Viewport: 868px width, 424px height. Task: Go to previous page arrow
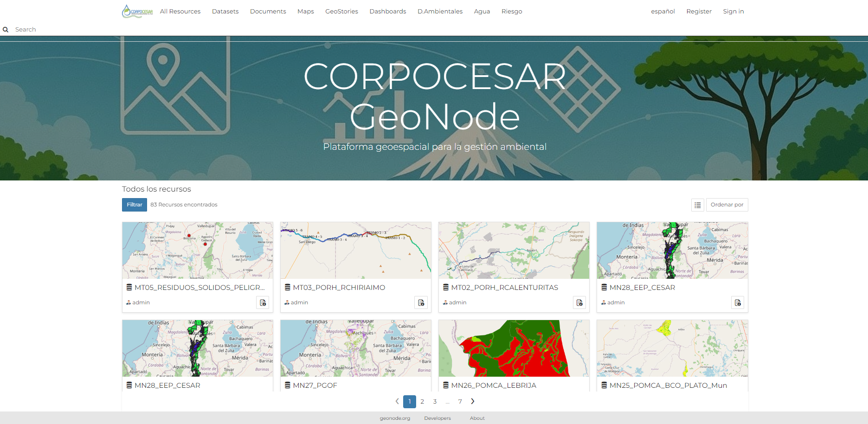[x=397, y=401]
